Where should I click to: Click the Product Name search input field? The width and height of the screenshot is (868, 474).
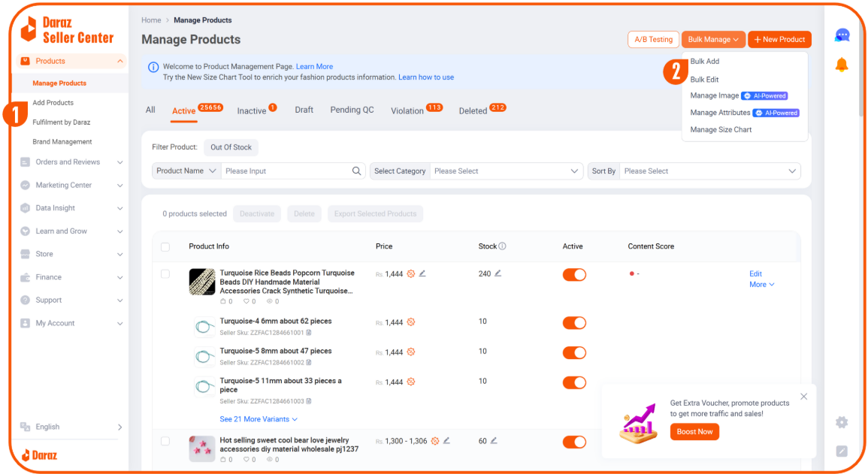286,171
